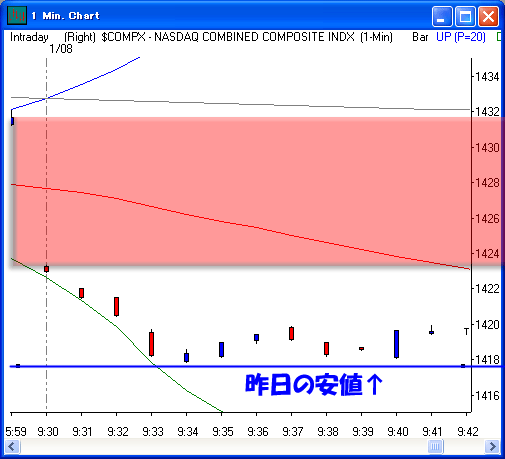Select the red candle at 9:38

click(326, 349)
